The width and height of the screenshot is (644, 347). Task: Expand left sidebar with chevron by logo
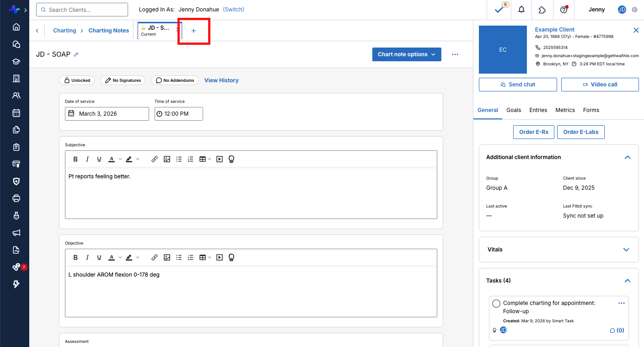point(25,10)
